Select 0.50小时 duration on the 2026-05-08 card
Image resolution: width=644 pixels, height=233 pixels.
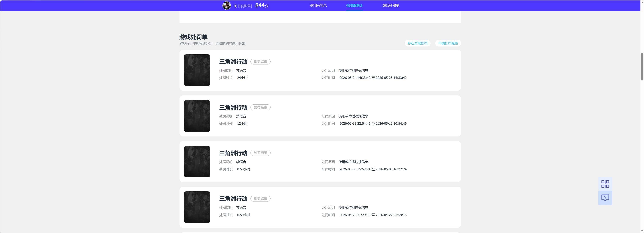click(244, 169)
